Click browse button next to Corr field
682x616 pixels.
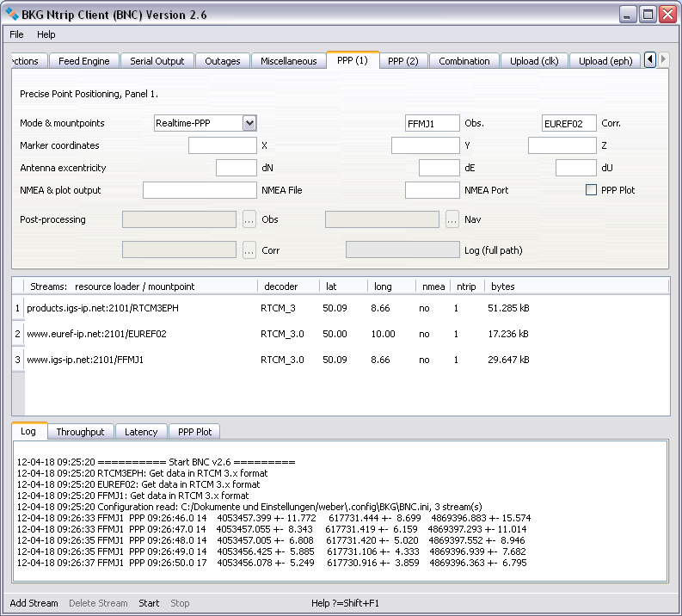(x=249, y=250)
